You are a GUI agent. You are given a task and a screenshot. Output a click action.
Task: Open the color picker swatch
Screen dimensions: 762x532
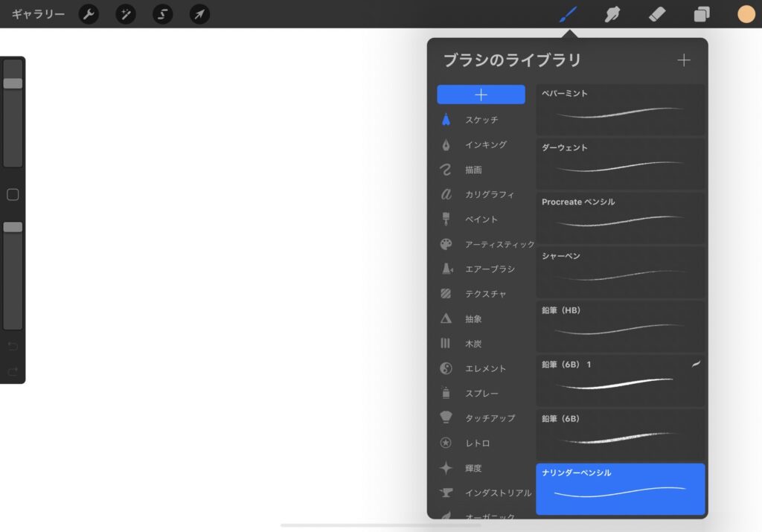[x=746, y=13]
